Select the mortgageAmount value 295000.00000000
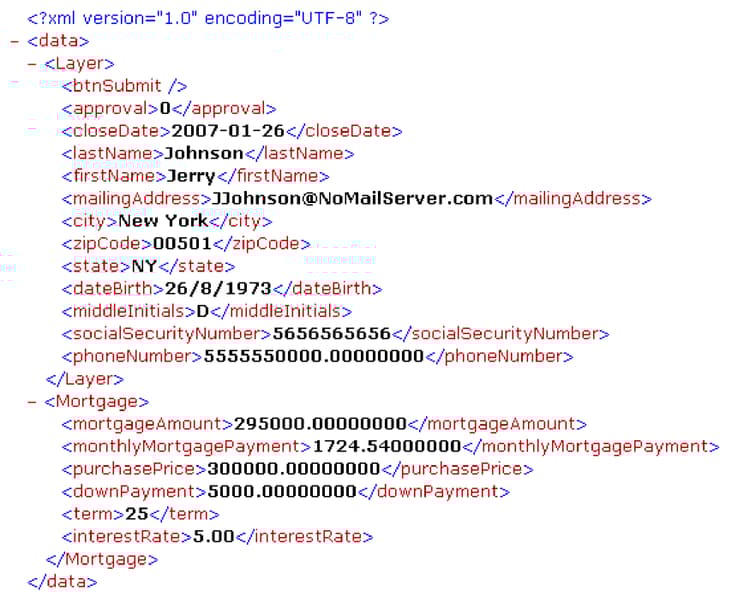Screen dimensions: 750x609 pos(320,424)
